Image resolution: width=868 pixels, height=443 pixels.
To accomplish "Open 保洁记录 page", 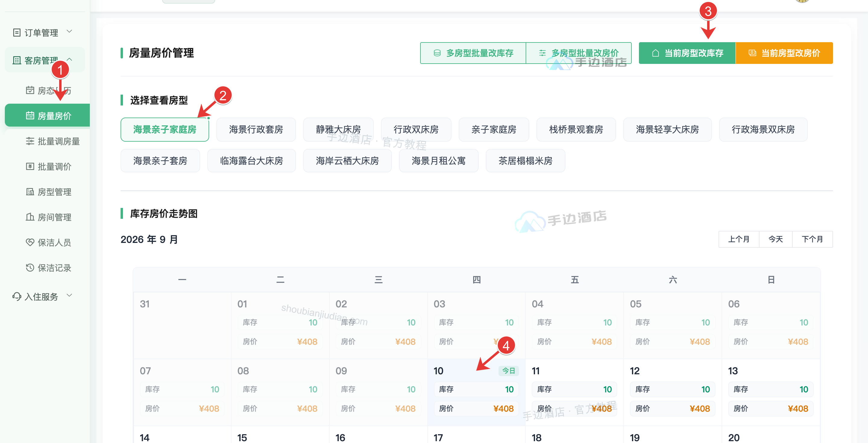I will [47, 268].
